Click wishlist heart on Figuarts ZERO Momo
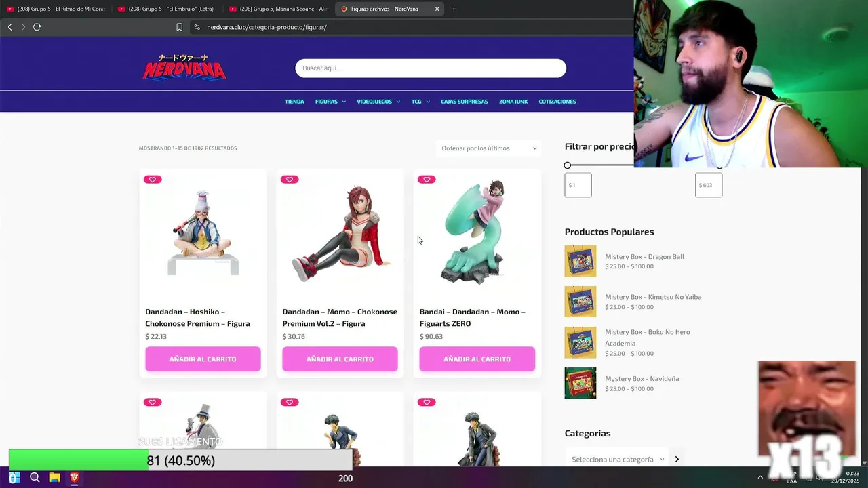Viewport: 868px width, 488px height. pyautogui.click(x=427, y=180)
